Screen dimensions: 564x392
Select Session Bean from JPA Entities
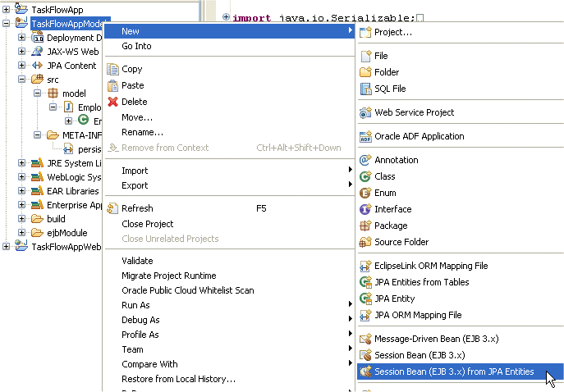coord(454,372)
